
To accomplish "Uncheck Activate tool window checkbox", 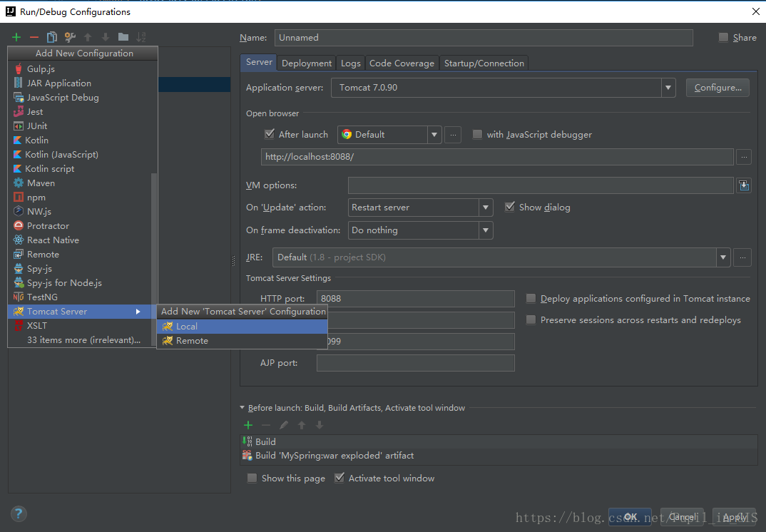I will coord(339,479).
